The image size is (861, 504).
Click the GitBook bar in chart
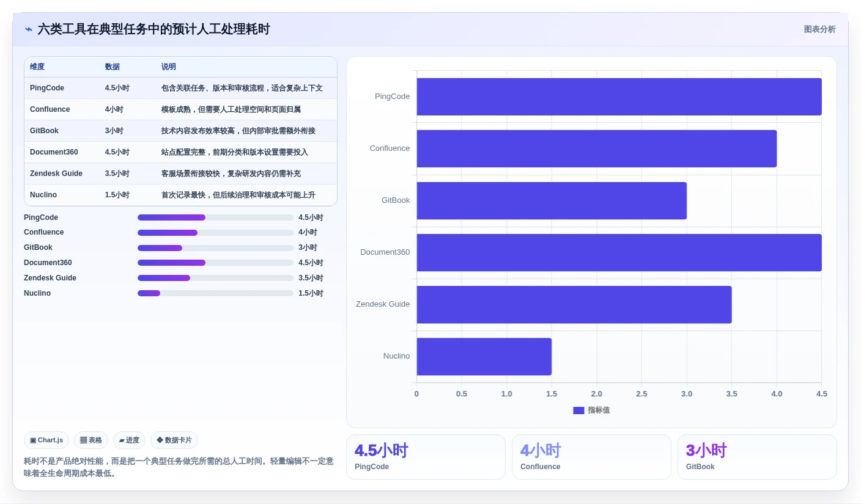552,200
